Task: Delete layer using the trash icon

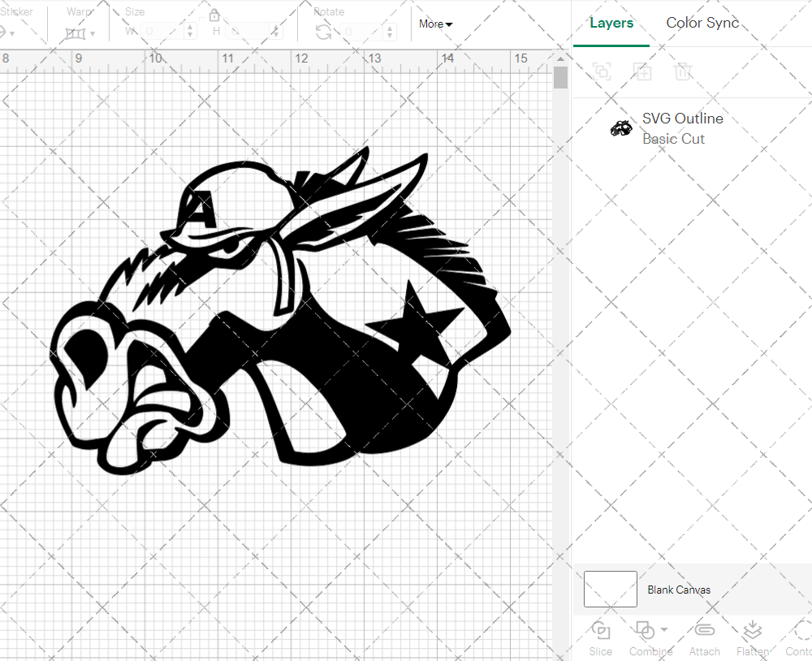Action: pos(684,71)
